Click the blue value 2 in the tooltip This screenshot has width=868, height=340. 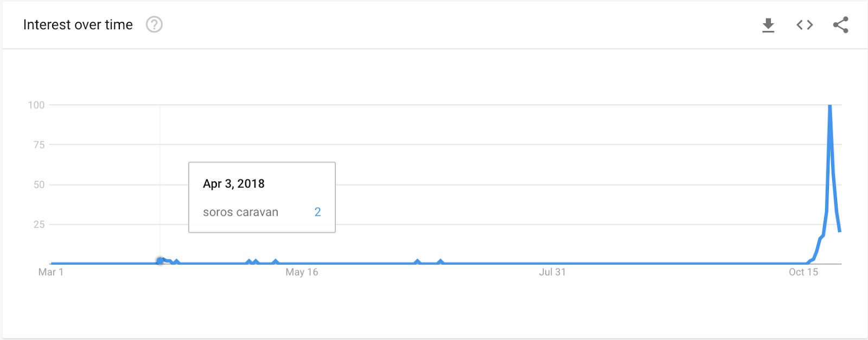pyautogui.click(x=317, y=212)
